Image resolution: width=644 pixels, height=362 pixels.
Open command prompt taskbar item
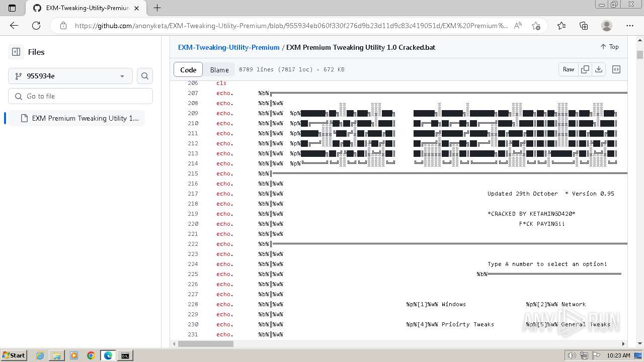(x=125, y=355)
